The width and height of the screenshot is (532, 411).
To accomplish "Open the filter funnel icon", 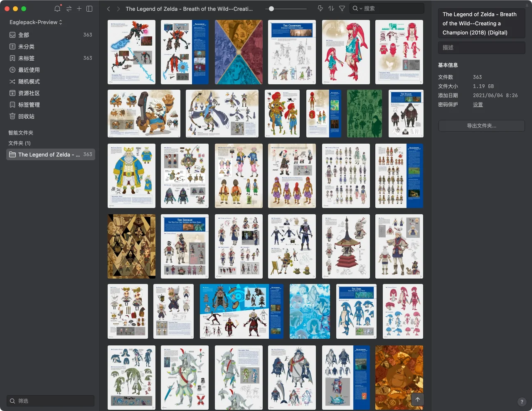I will (342, 9).
